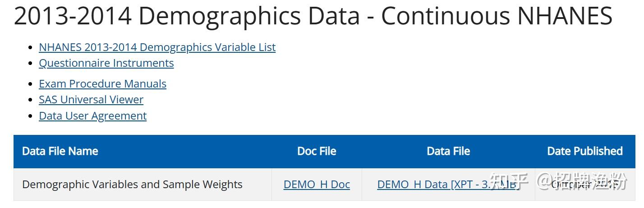Screen dimensions: 644x208
Task: Select the Data File column header
Action: tap(448, 151)
